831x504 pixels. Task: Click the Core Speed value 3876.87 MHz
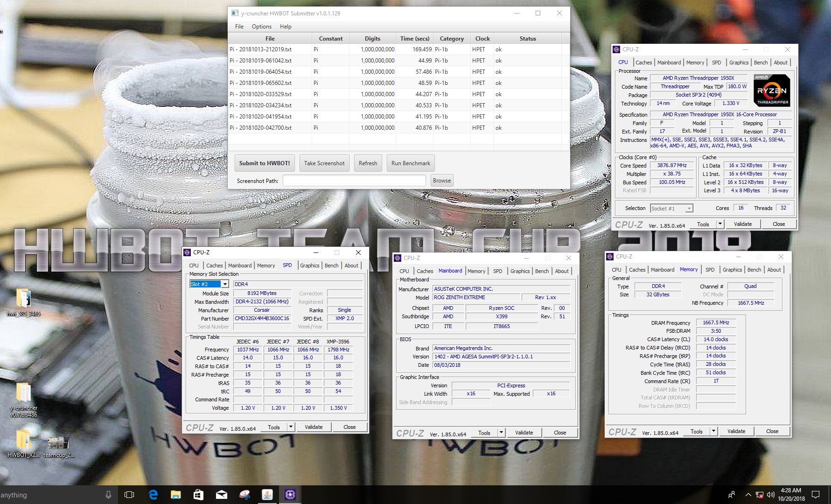[672, 166]
